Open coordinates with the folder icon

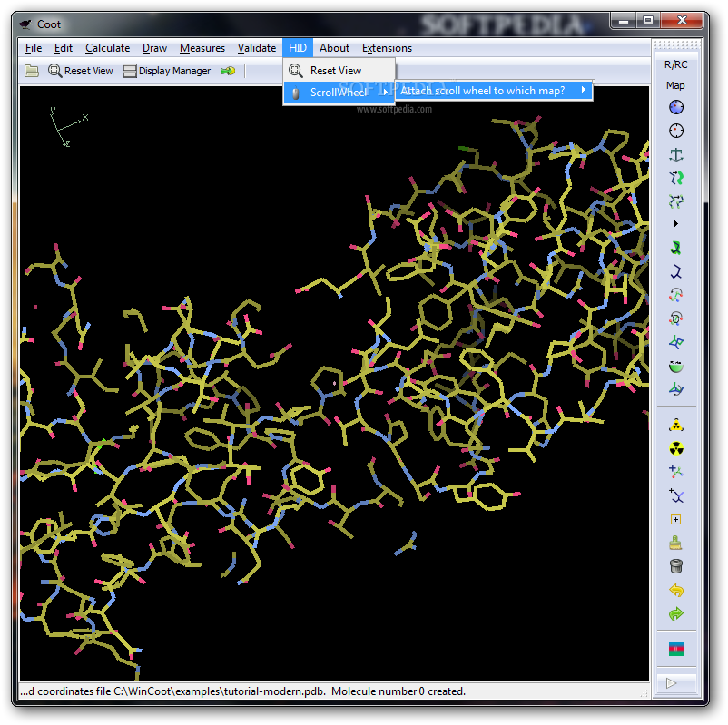click(32, 71)
